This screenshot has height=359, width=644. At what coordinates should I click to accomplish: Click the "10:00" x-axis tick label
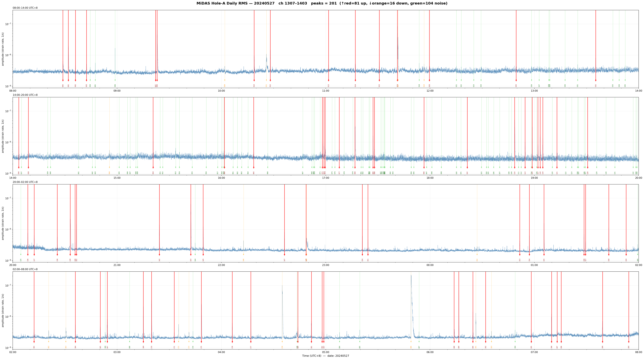click(x=221, y=91)
